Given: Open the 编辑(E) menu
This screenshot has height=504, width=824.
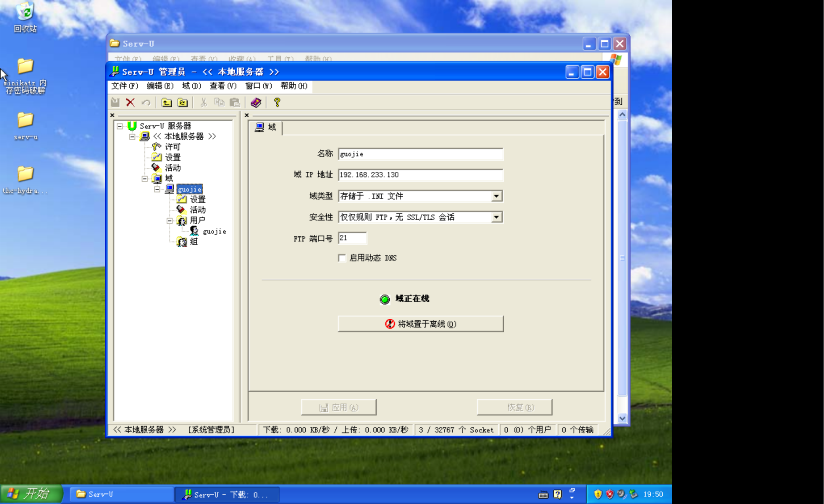Looking at the screenshot, I should coord(160,86).
